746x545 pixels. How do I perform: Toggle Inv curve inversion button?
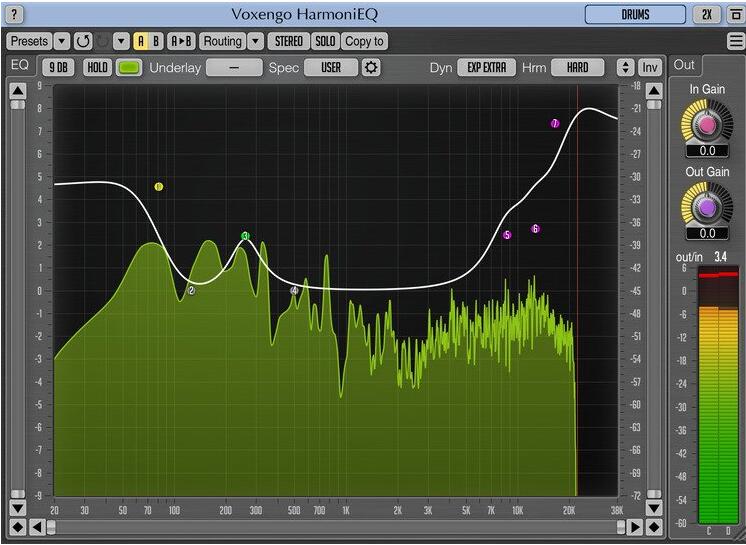coord(650,68)
